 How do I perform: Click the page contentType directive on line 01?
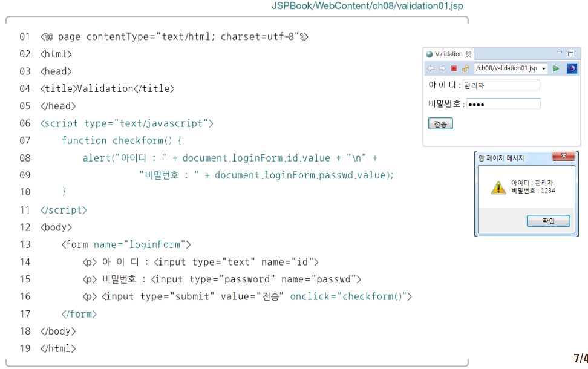(174, 37)
